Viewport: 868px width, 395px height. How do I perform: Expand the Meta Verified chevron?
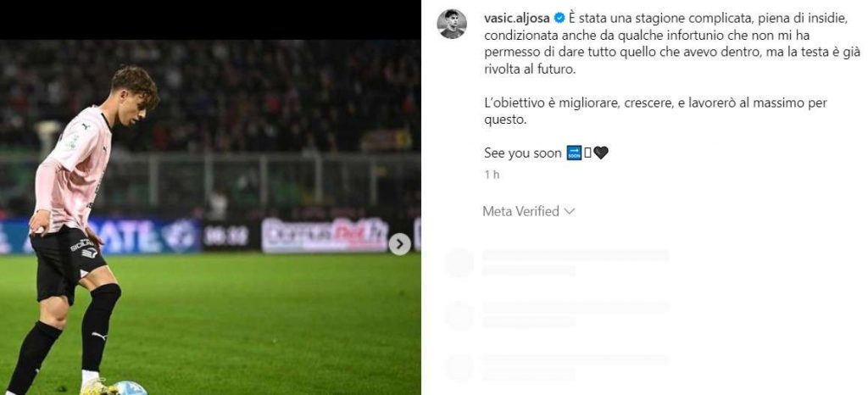click(570, 211)
